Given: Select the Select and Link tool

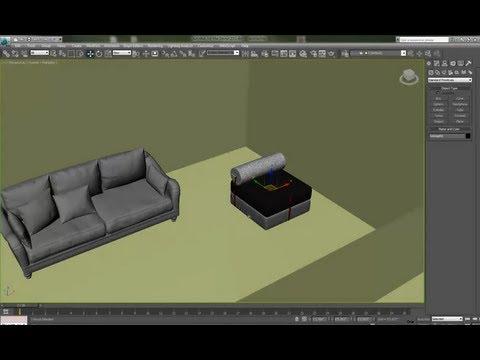Looking at the screenshot, I should pyautogui.click(x=6, y=53).
